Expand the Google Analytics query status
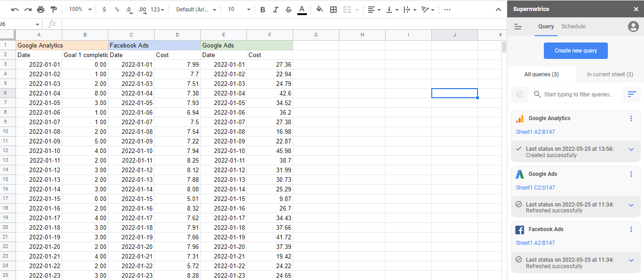Screen dimensions: 644x280 click(631, 149)
